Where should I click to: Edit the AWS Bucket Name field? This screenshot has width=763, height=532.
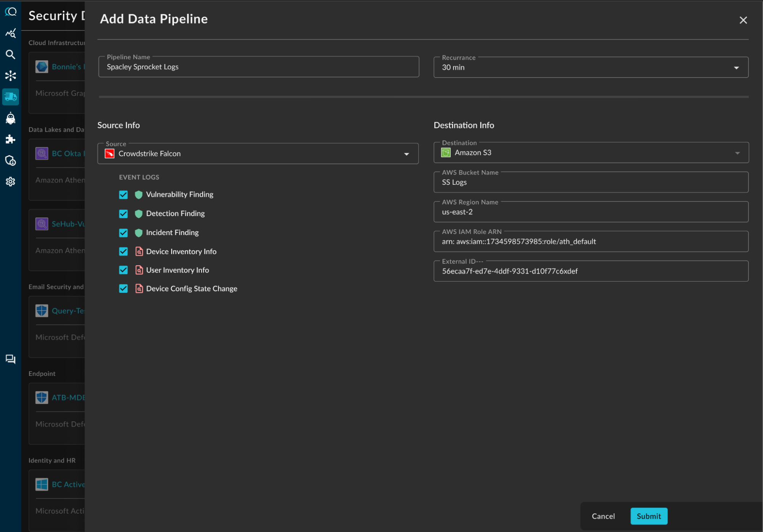[x=591, y=182]
